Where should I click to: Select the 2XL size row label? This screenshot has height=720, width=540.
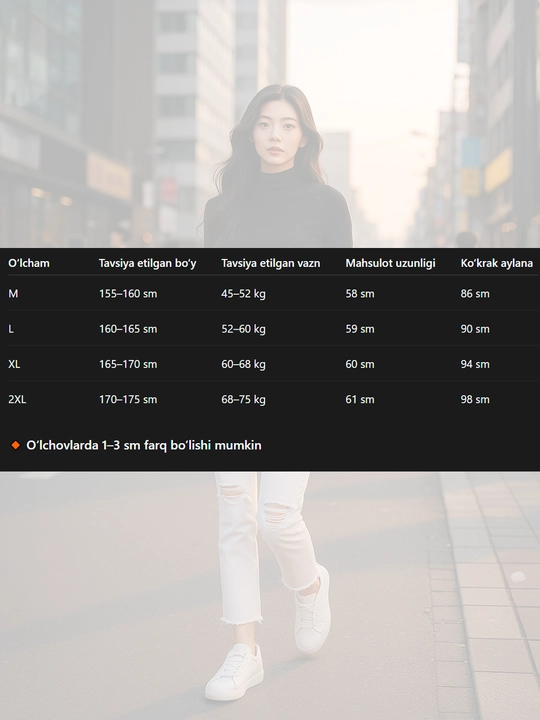pos(17,399)
